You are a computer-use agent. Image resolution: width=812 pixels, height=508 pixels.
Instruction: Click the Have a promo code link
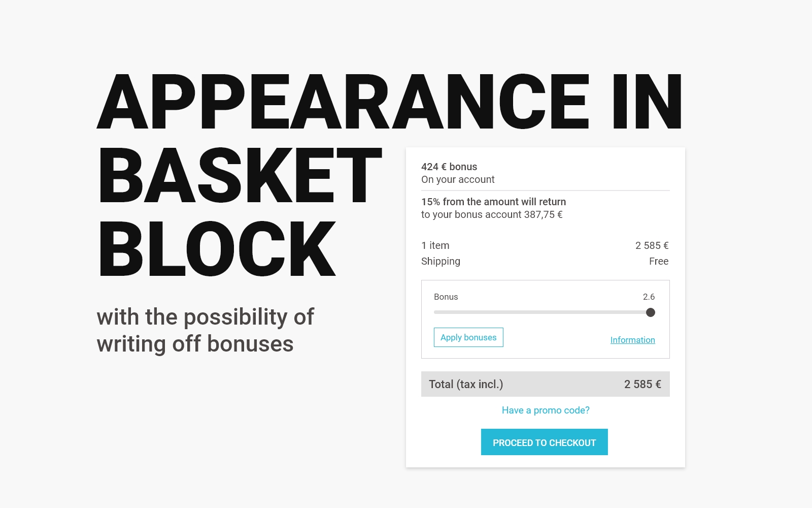[x=546, y=410]
